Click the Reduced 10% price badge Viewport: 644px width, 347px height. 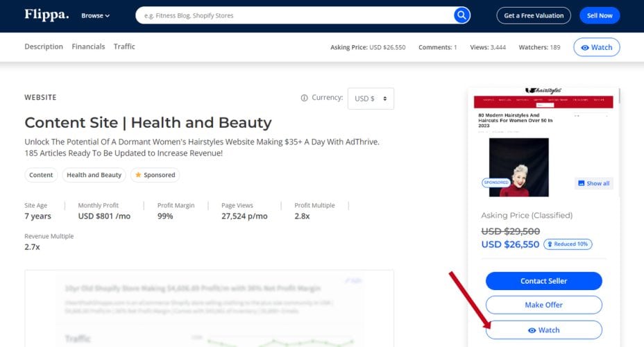[568, 244]
